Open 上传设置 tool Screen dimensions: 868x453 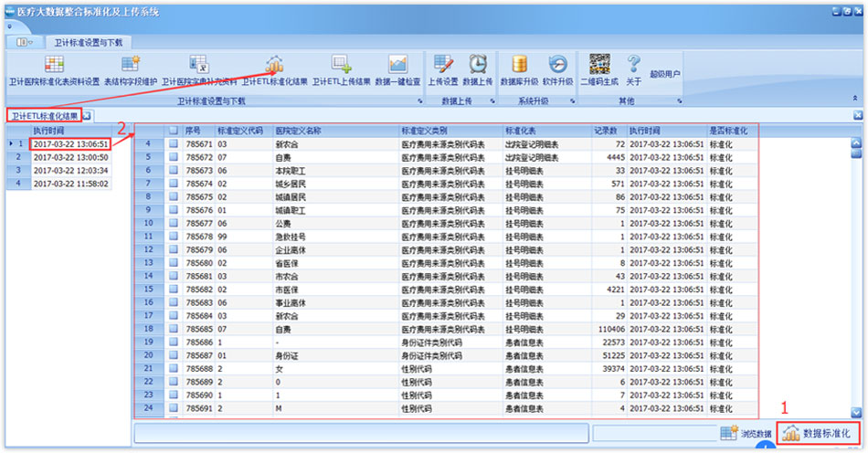point(443,71)
